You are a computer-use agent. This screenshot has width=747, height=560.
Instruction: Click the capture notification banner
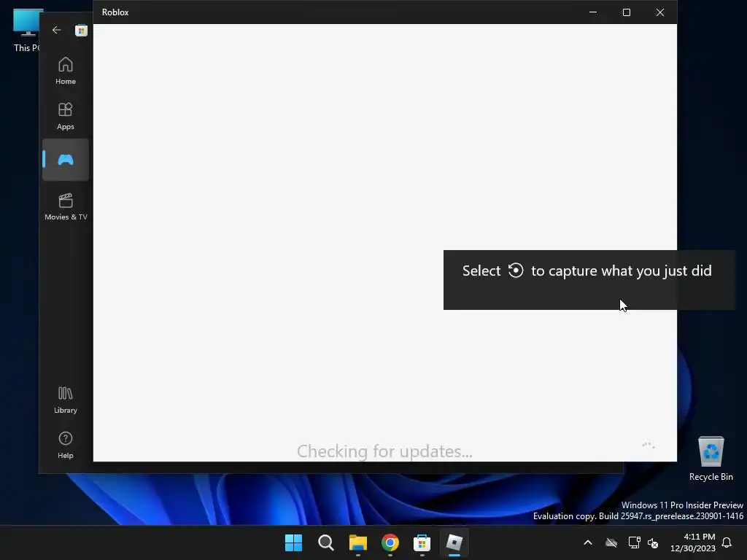(589, 280)
